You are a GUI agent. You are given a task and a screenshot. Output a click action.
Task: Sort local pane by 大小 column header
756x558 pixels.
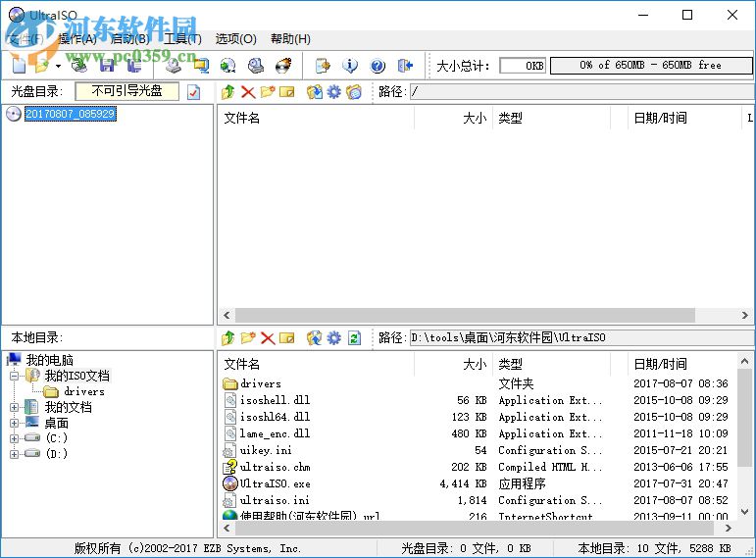pos(453,364)
